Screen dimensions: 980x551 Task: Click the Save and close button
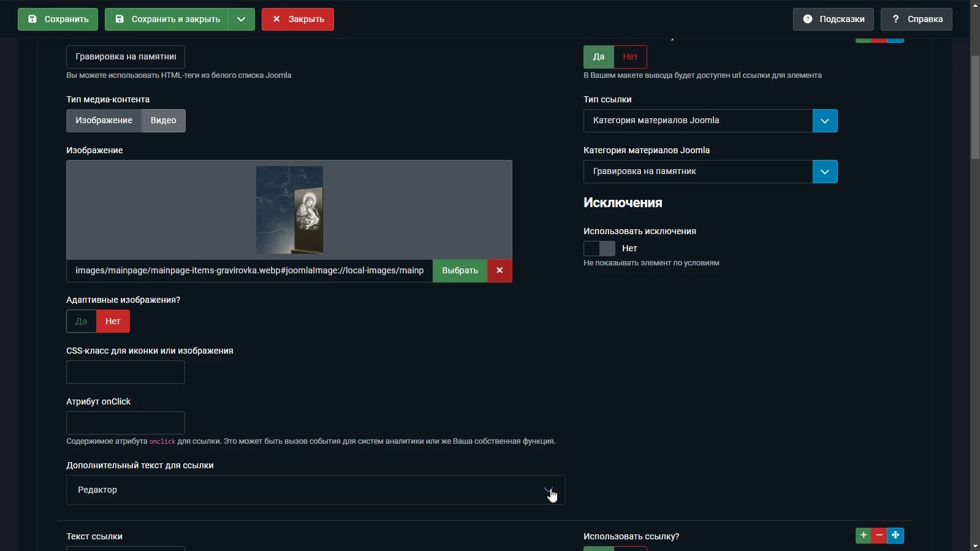tap(167, 19)
